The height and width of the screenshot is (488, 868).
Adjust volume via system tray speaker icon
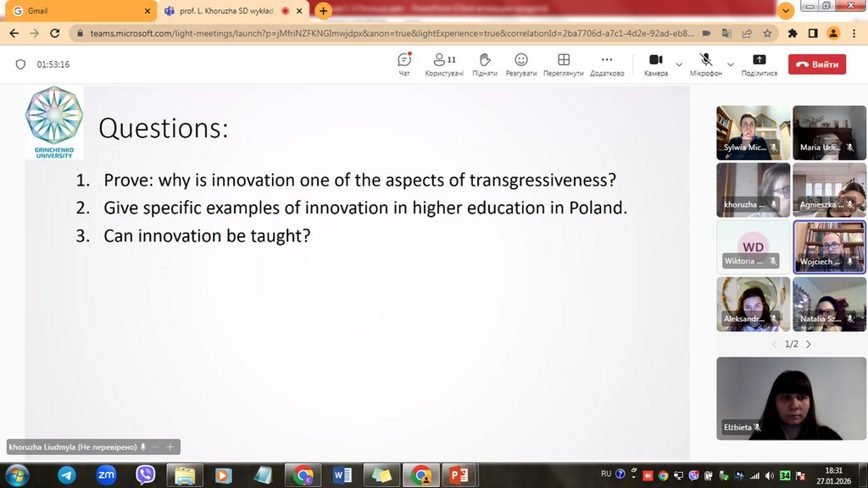768,475
